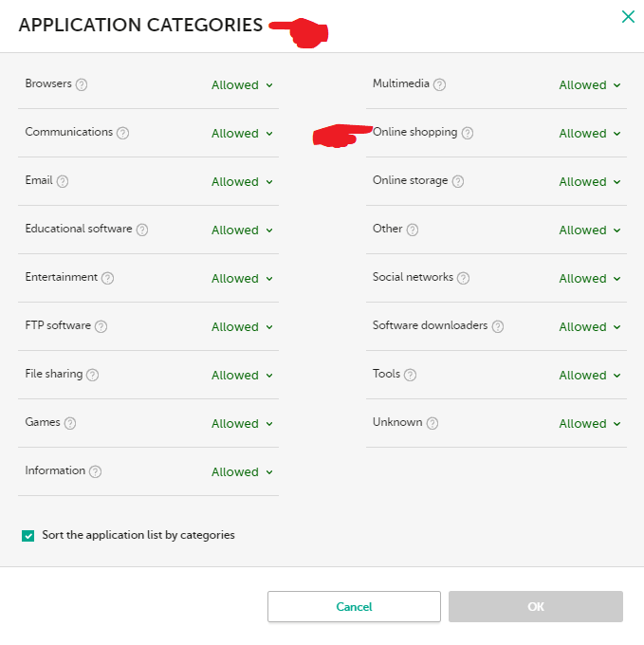Click the help icon next to Multimedia
644x645 pixels.
439,84
